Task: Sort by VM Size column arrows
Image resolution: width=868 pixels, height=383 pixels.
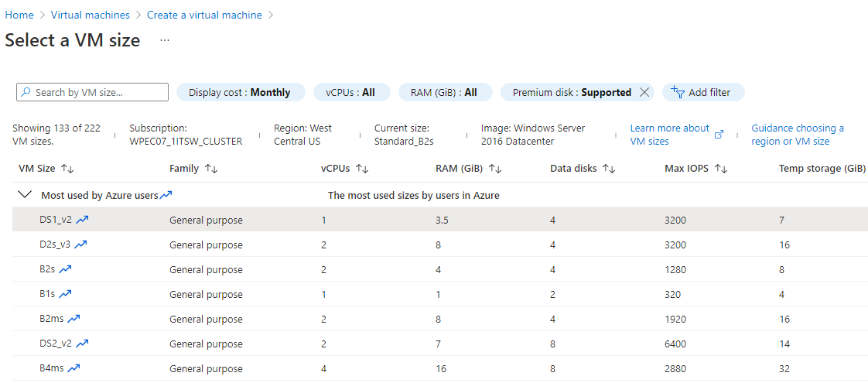Action: (x=67, y=168)
